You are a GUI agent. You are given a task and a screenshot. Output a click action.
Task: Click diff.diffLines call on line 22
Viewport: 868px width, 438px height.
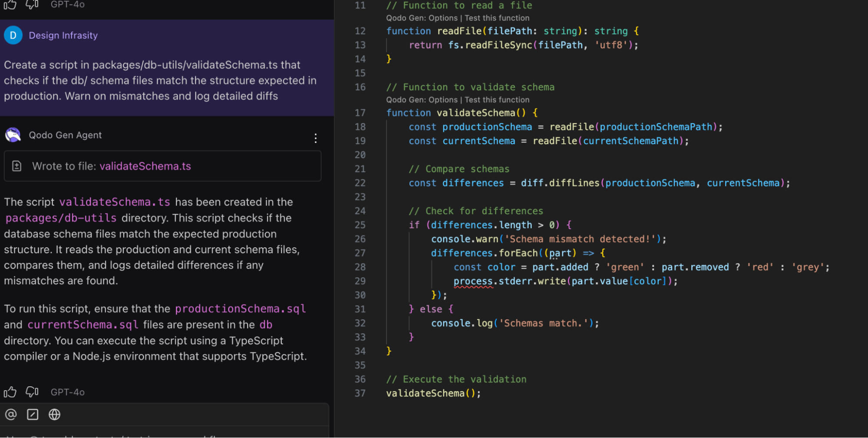click(560, 183)
